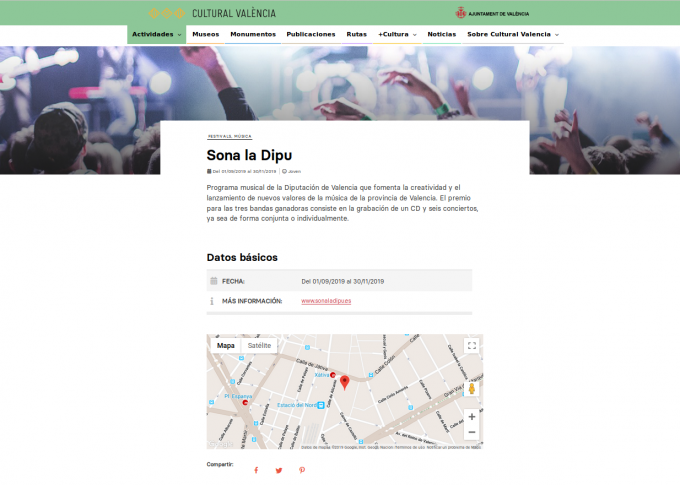Share on Facebook icon
Viewport: 680px width, 485px height.
pyautogui.click(x=255, y=470)
